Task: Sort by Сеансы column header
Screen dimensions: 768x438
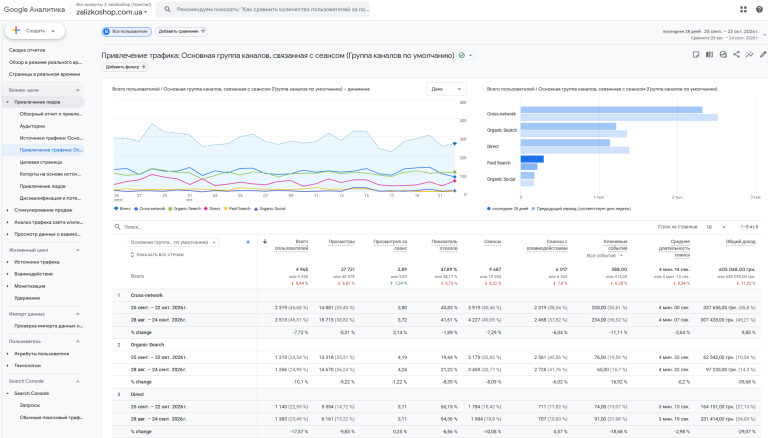Action: 492,242
